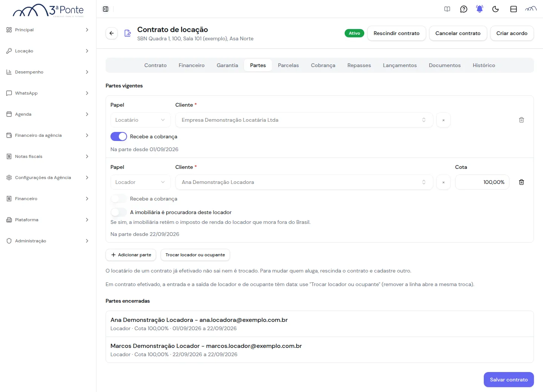
Task: Click Criar acordo button
Action: 512,33
